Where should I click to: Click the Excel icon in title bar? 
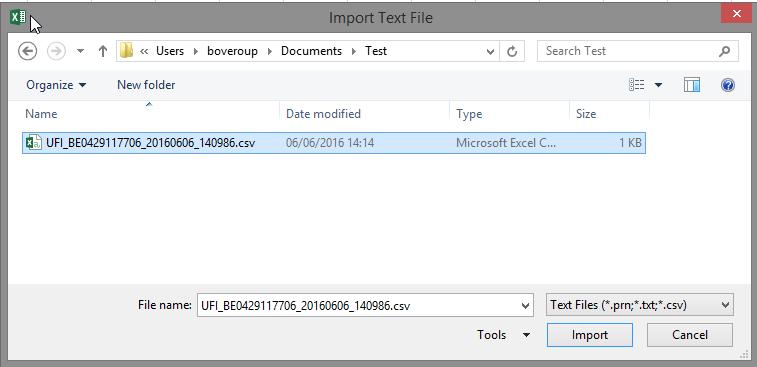[x=18, y=18]
